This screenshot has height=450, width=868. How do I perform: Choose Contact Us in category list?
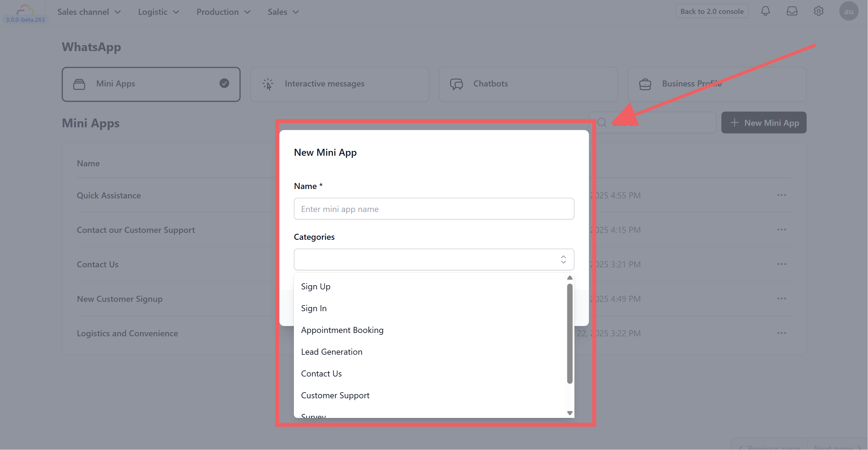click(x=431, y=374)
